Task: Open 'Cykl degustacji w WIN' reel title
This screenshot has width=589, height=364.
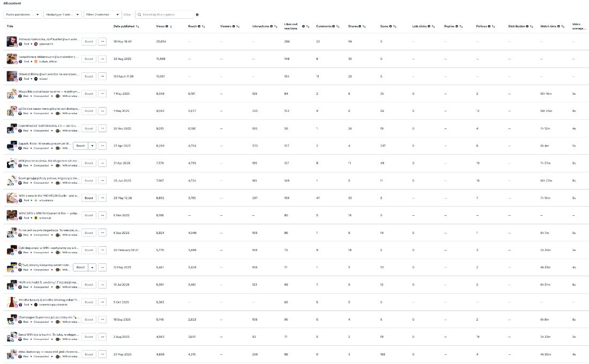Action: 49,248
